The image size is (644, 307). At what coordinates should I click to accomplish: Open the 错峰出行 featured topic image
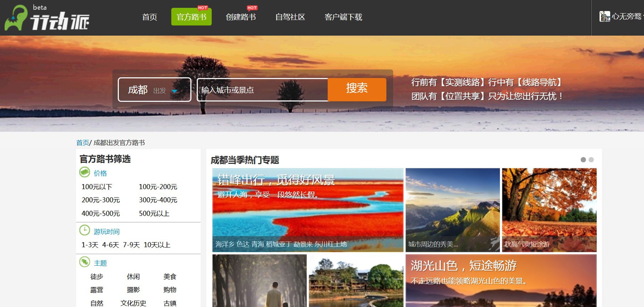[x=308, y=210]
